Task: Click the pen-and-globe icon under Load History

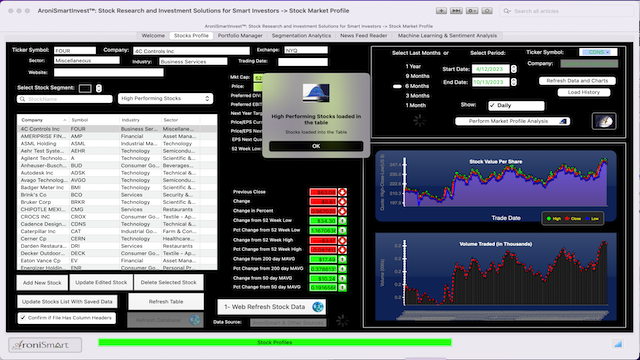Action: coord(604,121)
